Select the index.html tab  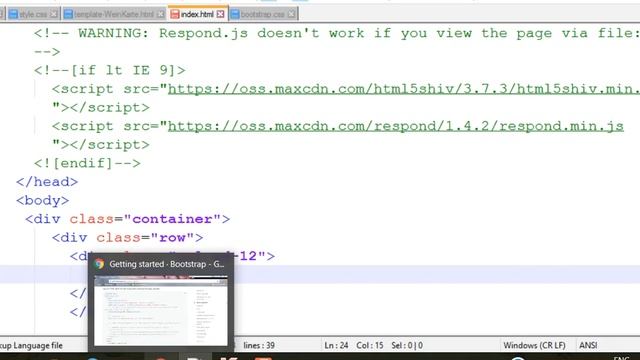198,14
